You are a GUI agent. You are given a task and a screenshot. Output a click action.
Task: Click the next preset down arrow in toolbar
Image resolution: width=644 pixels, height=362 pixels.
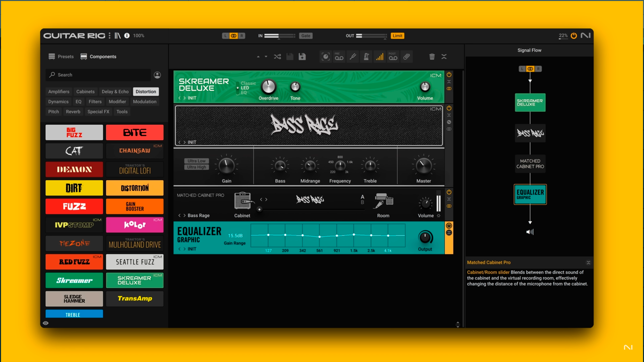(x=266, y=57)
